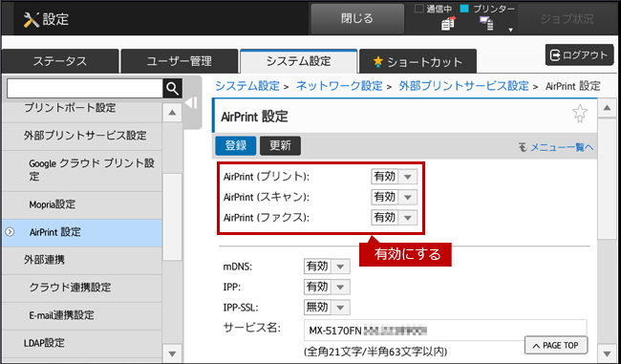Open the メニュー一覧へ link

[562, 147]
